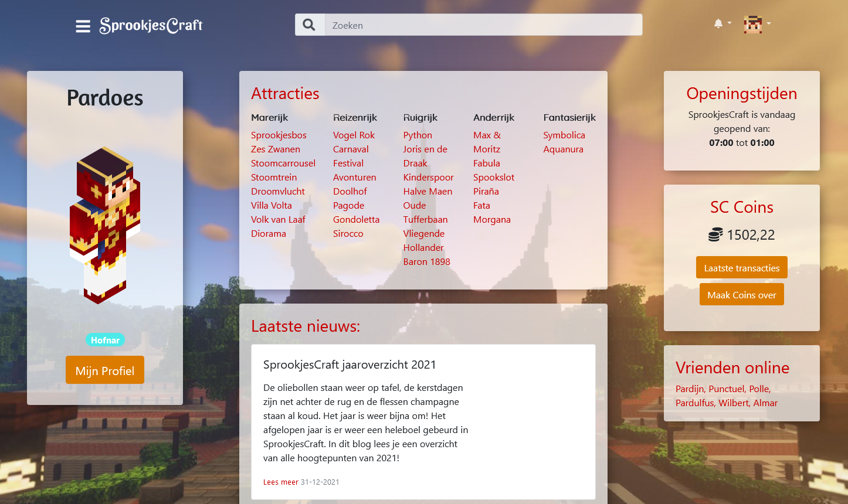Screen dimensions: 848x504
Task: Open the Gondoletta link
Action: tap(356, 219)
